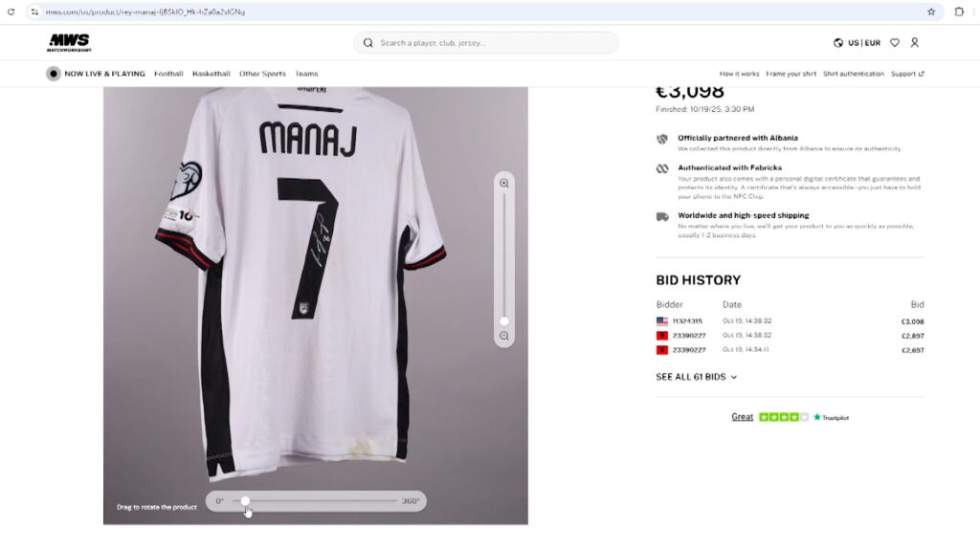980x551 pixels.
Task: Click the search player, club, jersey field
Action: click(x=493, y=43)
